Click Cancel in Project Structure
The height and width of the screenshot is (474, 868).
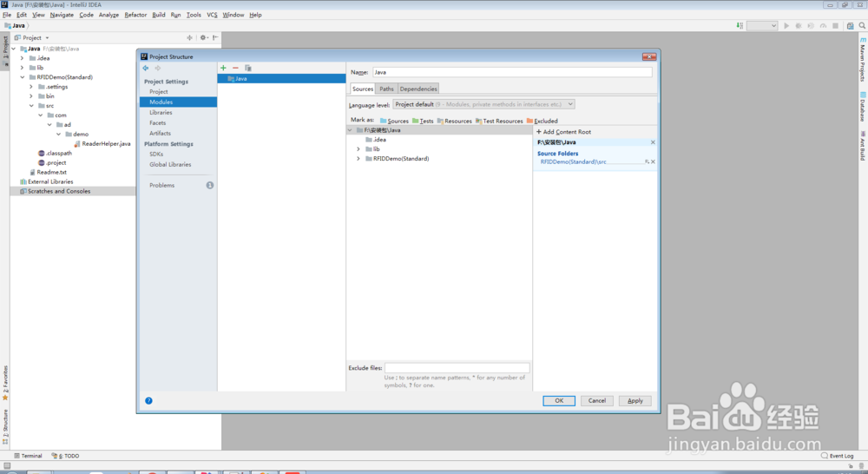[x=597, y=401]
